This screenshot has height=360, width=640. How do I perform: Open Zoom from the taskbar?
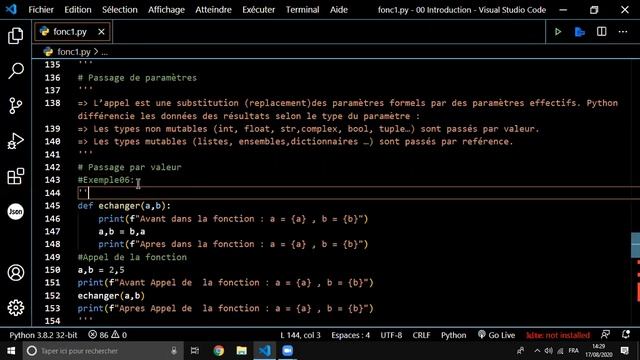287,351
